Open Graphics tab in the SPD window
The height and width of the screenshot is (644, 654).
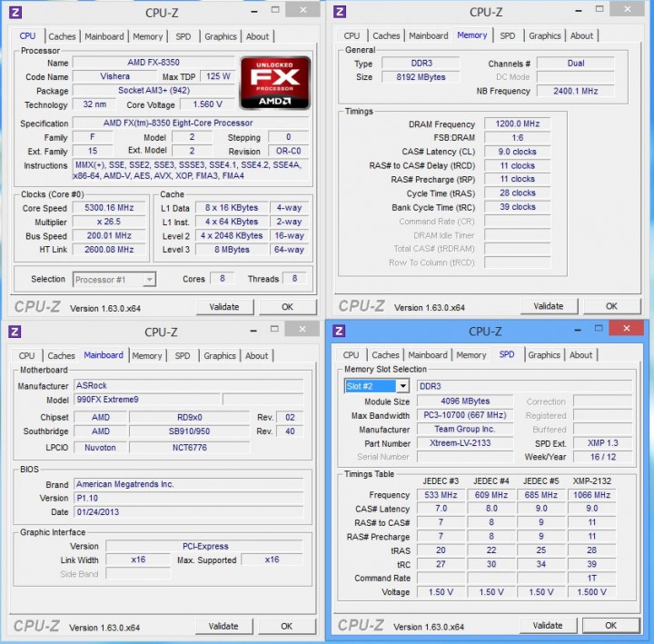click(544, 355)
